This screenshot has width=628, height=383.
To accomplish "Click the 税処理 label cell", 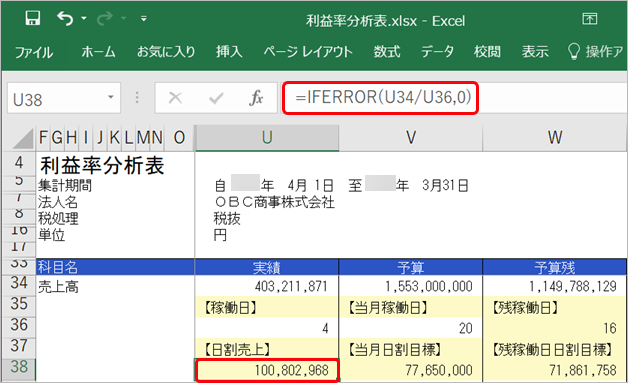I will (58, 218).
